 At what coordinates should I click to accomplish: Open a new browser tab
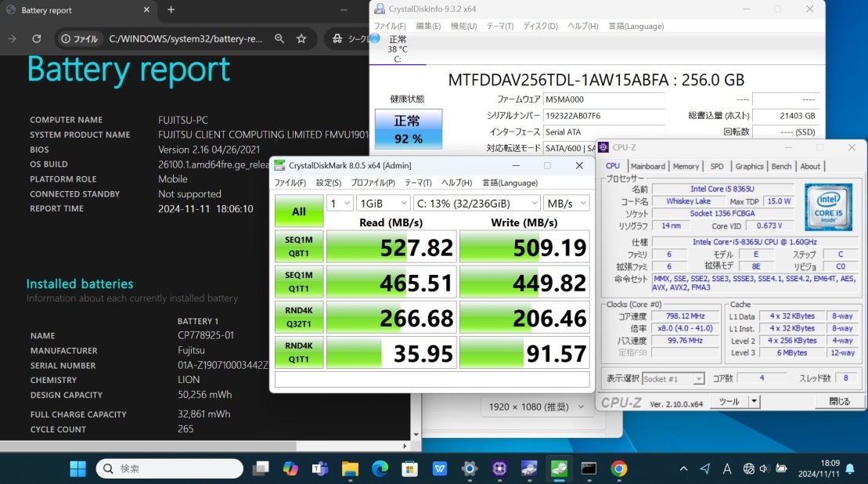tap(171, 9)
